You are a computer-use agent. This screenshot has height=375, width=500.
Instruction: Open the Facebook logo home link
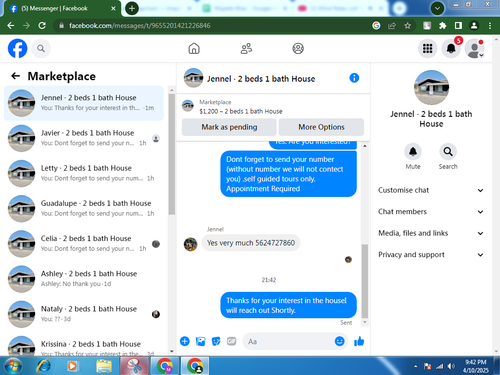17,49
